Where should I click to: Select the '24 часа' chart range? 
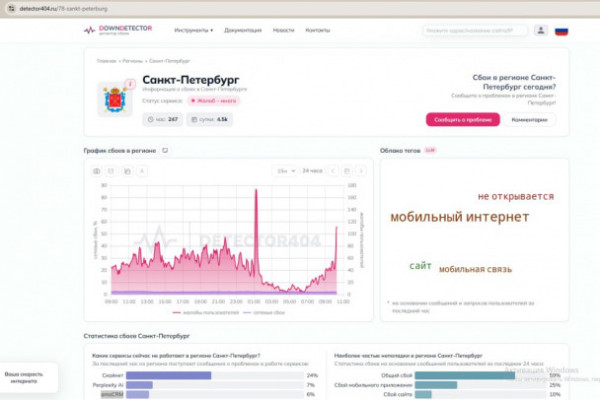tap(312, 171)
